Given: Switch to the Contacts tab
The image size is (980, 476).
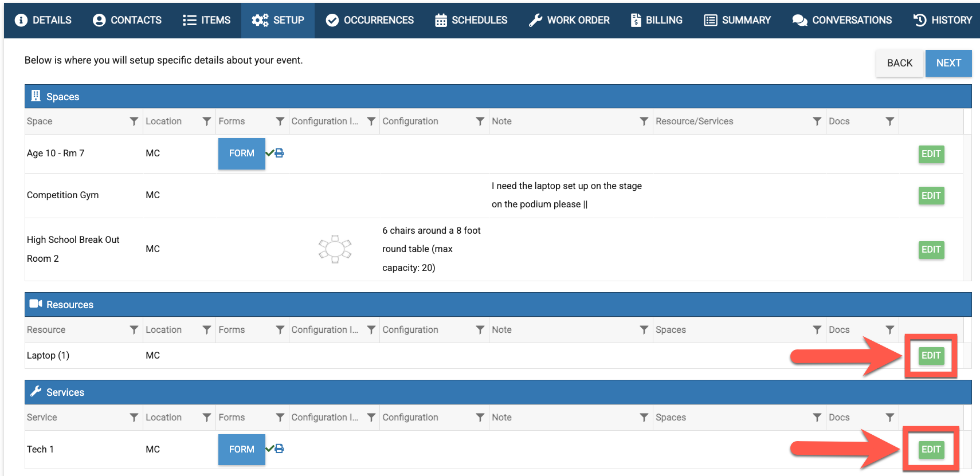Looking at the screenshot, I should tap(127, 20).
